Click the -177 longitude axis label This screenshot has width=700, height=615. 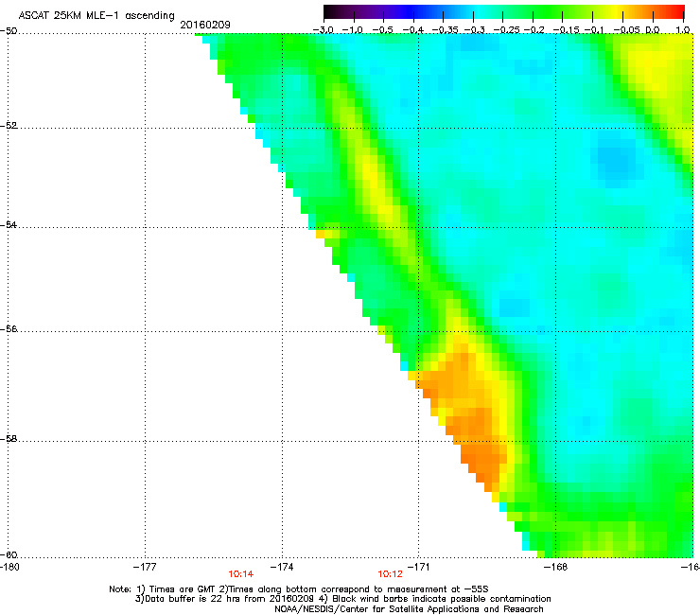[145, 567]
